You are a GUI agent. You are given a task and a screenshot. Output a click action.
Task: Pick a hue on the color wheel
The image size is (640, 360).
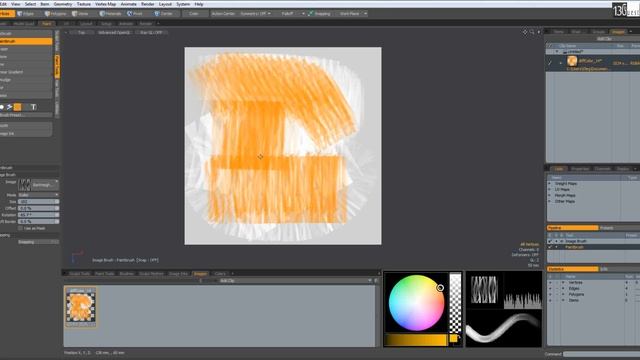[416, 303]
